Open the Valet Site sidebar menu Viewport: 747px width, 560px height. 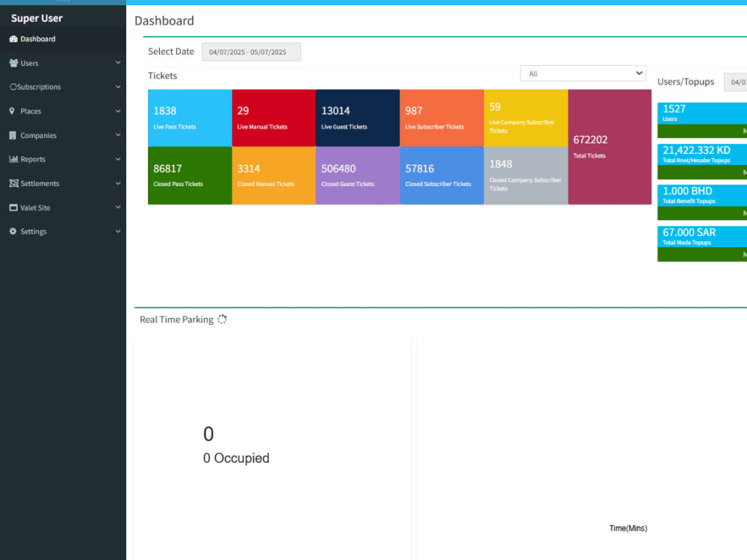click(x=63, y=208)
